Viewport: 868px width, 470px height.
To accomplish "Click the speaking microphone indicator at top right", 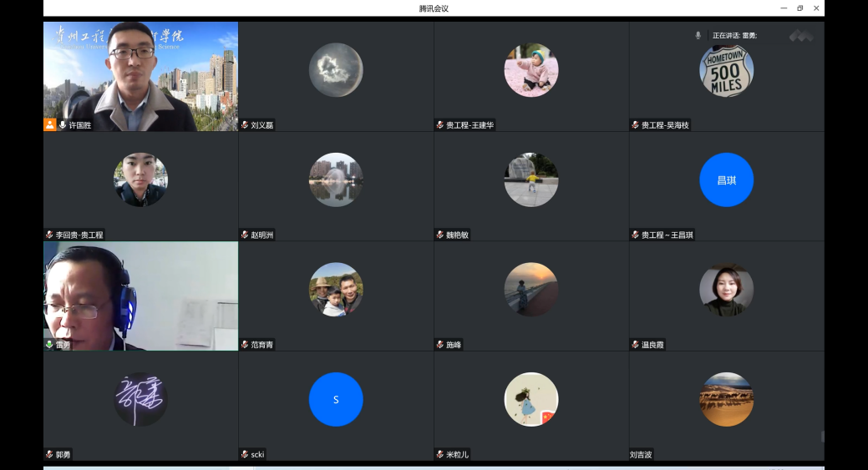I will (x=698, y=36).
